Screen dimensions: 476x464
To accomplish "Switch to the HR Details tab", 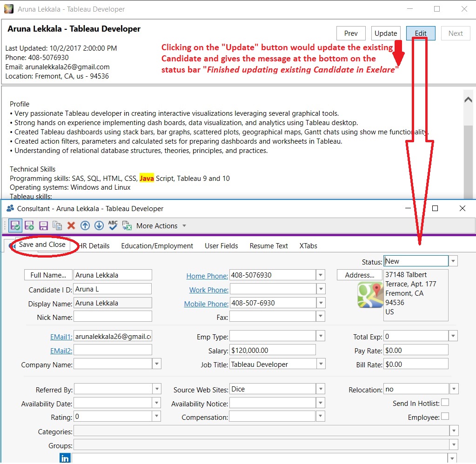I will click(x=94, y=246).
